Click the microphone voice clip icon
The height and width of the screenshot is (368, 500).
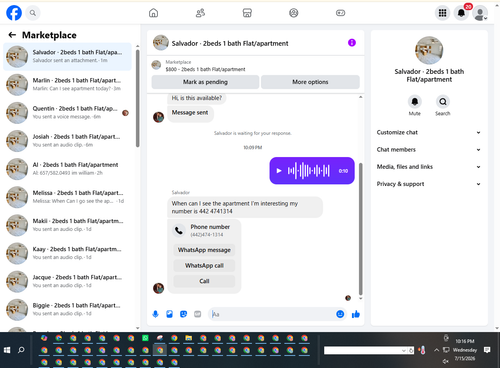155,314
